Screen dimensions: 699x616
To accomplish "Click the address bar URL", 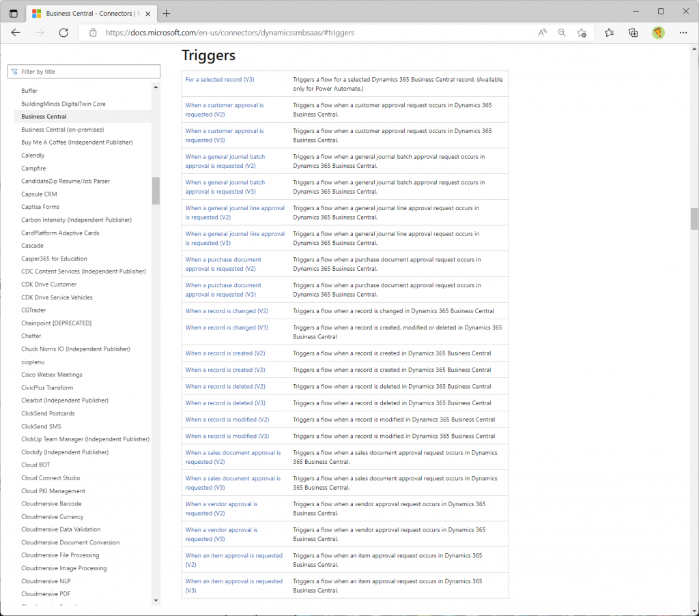I will 229,33.
